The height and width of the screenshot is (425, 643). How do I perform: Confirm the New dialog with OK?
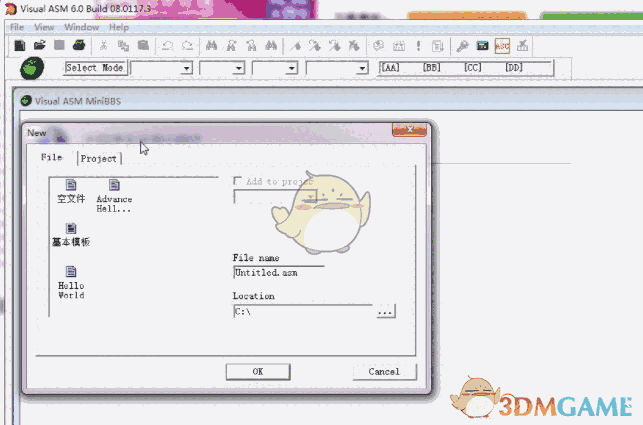coord(258,372)
